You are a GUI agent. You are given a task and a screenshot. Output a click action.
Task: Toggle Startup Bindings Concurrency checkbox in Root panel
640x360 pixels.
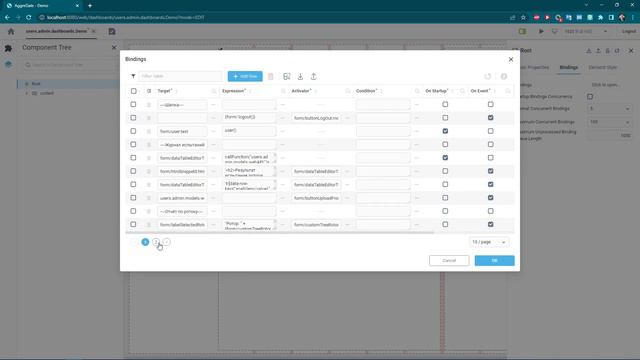tap(590, 97)
